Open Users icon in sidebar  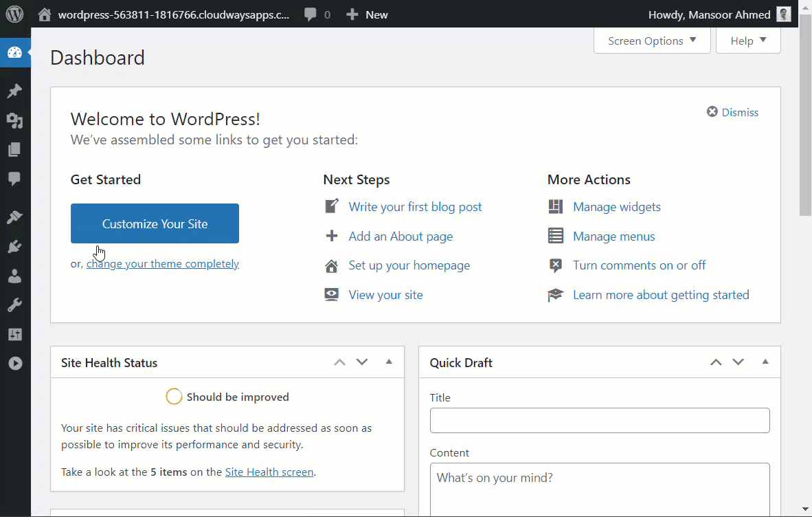pos(14,276)
